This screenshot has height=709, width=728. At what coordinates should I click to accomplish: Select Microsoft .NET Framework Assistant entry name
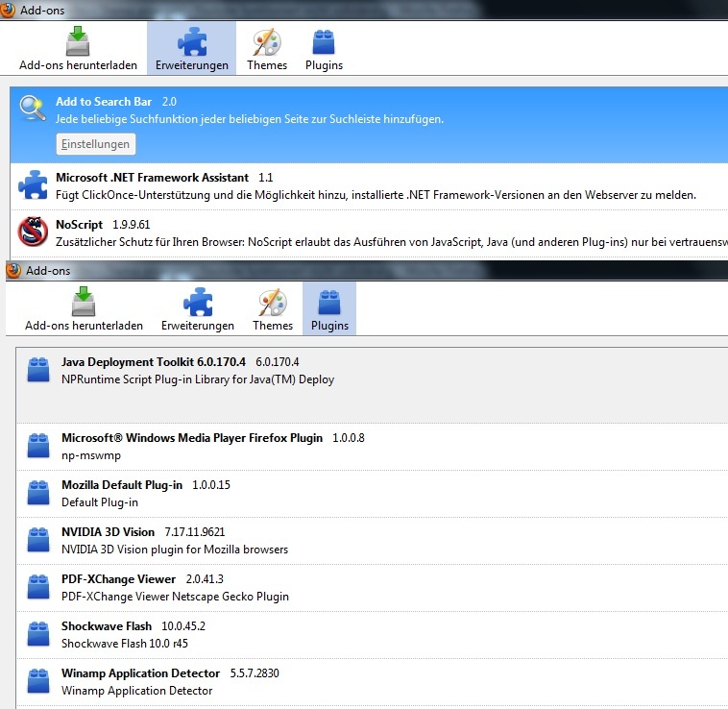point(153,178)
